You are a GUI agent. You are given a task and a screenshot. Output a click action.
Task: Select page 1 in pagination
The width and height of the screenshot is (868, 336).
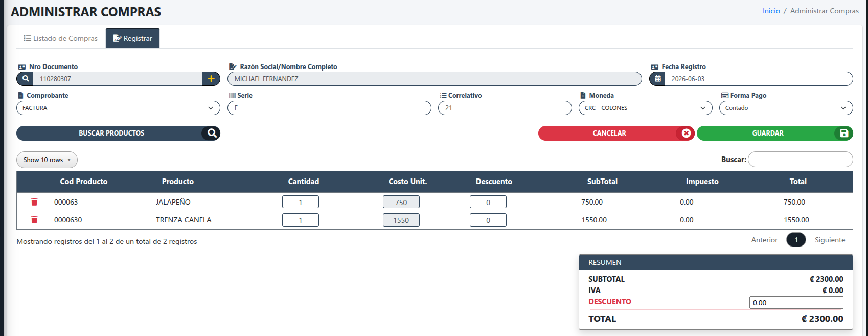point(796,240)
